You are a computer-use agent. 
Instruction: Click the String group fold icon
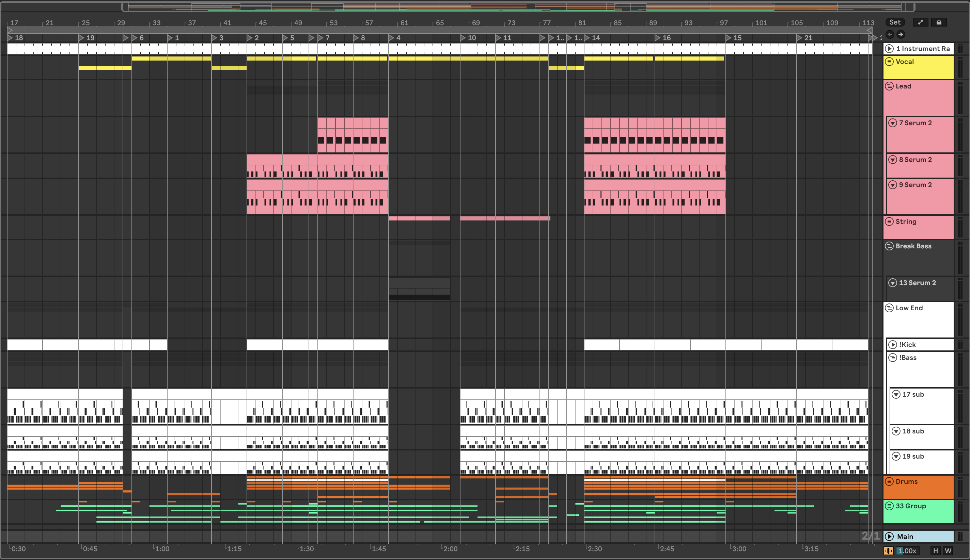tap(889, 221)
